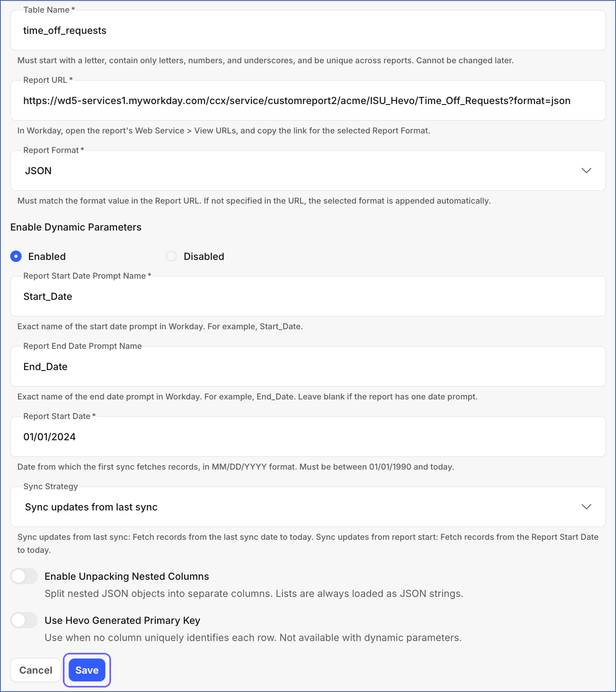Click the Report URL input field
The image size is (616, 692).
308,100
